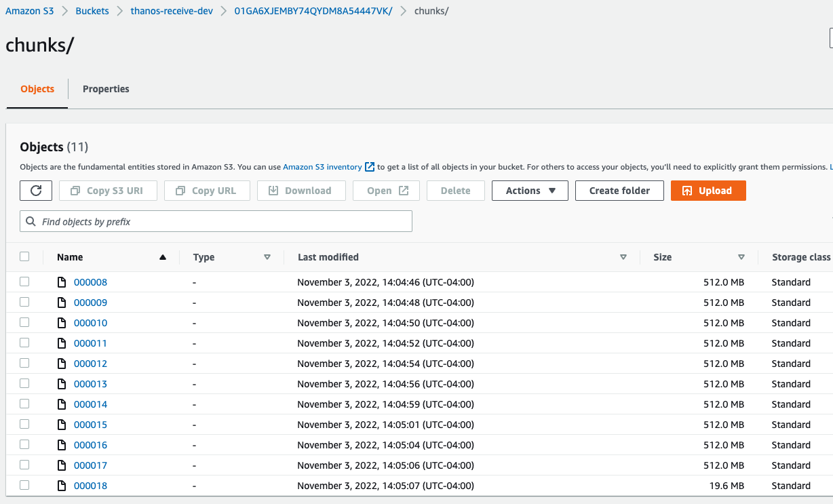The height and width of the screenshot is (504, 833).
Task: Click the refresh objects icon
Action: point(35,191)
